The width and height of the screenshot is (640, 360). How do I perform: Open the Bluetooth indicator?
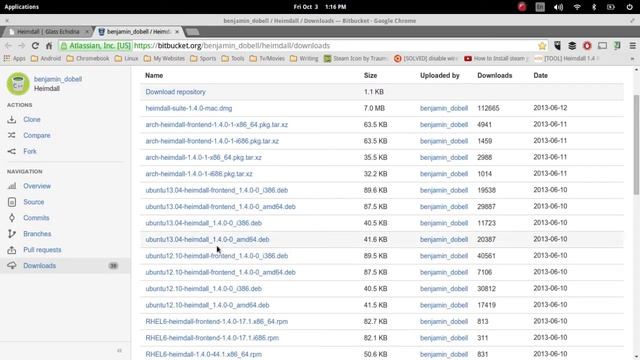(x=594, y=7)
